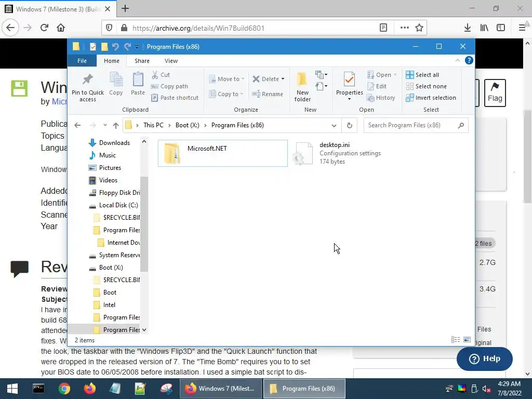Open Firefox library icon
Screen dimensions: 532x399
click(x=484, y=28)
